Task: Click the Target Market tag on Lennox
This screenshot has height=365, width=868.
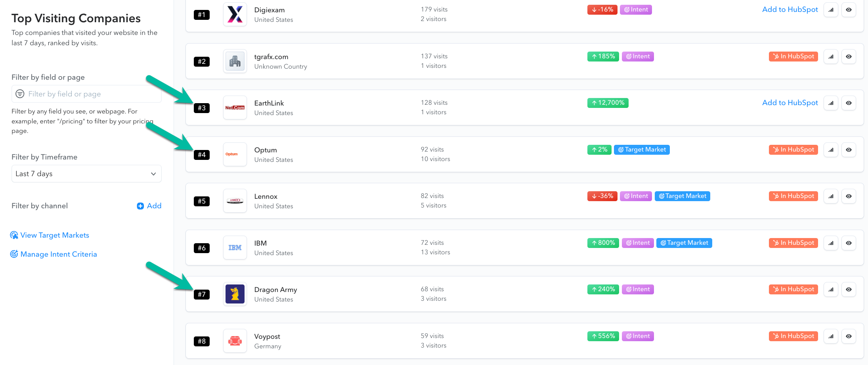Action: coord(682,196)
